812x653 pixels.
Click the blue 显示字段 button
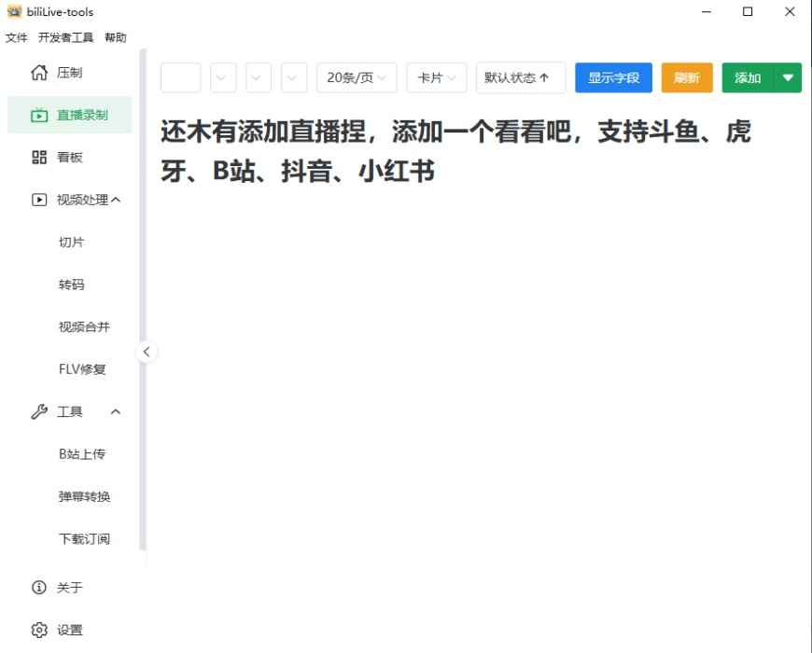pyautogui.click(x=613, y=78)
